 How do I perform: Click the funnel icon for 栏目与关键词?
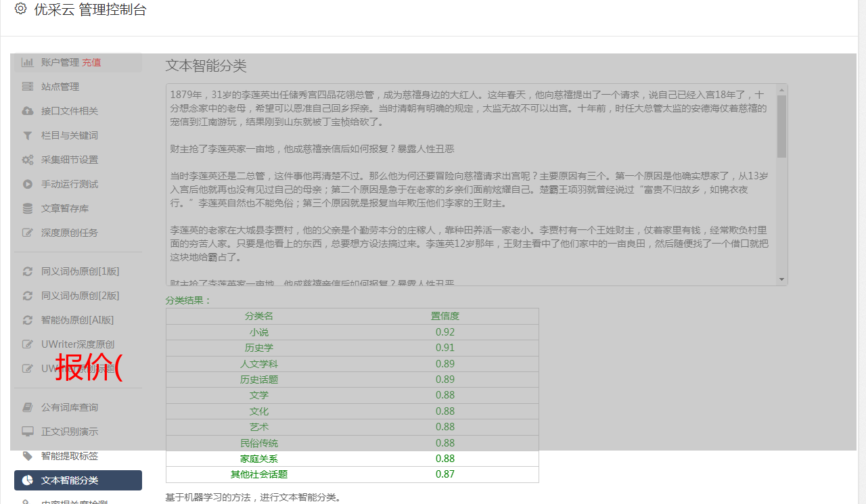click(27, 135)
